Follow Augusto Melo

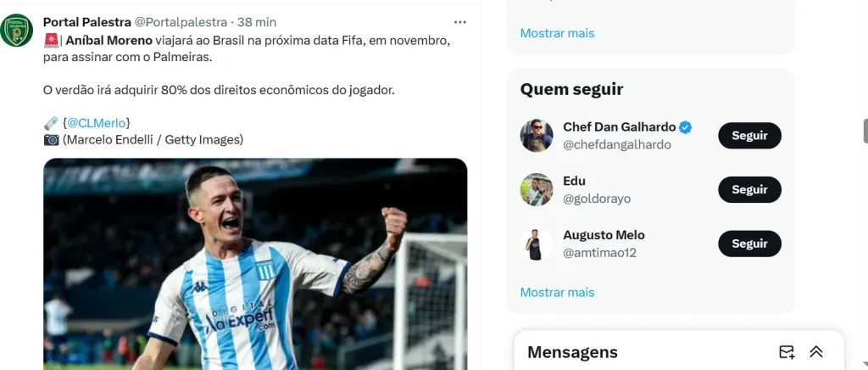pos(749,244)
